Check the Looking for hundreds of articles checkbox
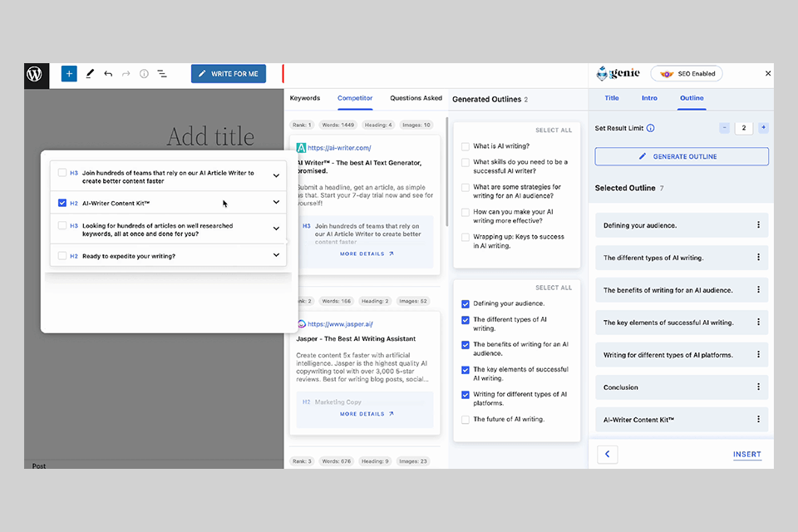 [62, 225]
